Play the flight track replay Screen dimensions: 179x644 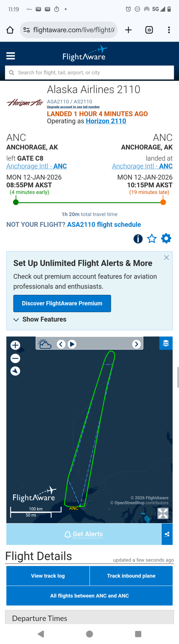click(72, 344)
